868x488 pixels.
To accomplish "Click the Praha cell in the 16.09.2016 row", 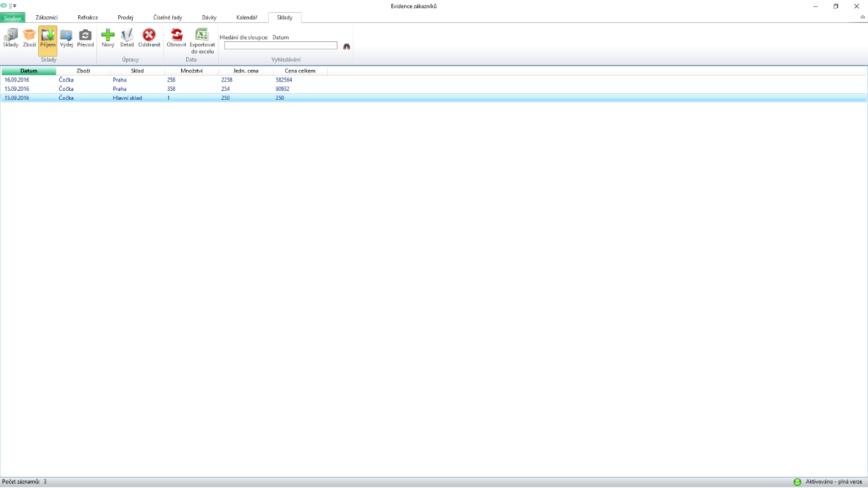I will point(119,80).
